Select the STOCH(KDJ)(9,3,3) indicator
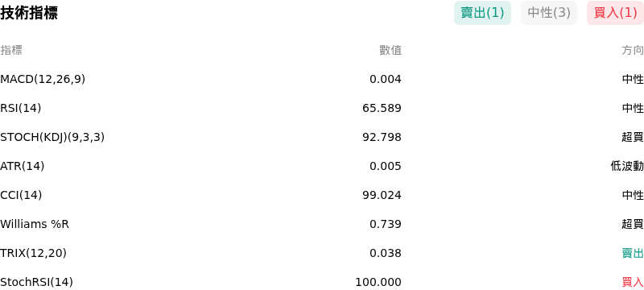The width and height of the screenshot is (644, 290). (52, 137)
